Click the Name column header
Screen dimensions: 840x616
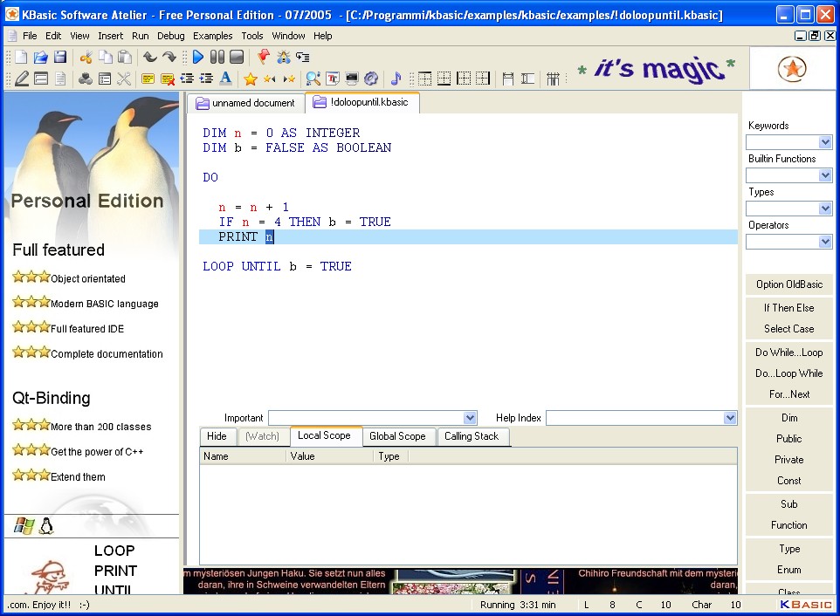coord(243,456)
